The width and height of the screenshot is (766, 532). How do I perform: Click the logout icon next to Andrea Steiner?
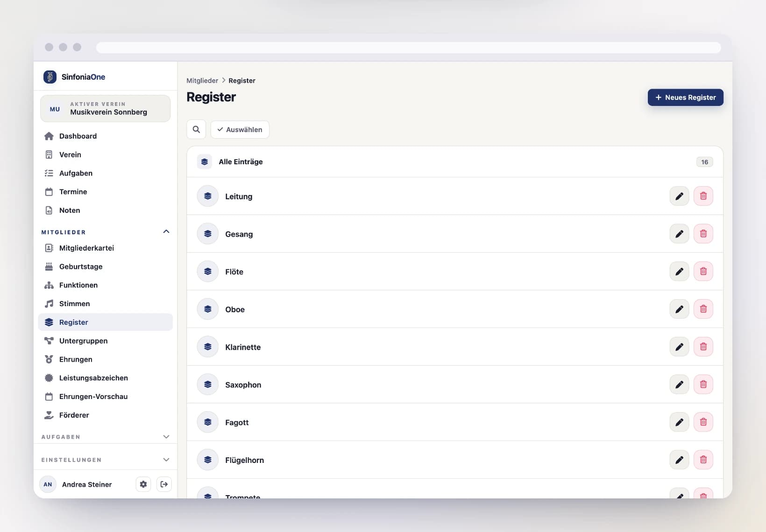pos(164,484)
